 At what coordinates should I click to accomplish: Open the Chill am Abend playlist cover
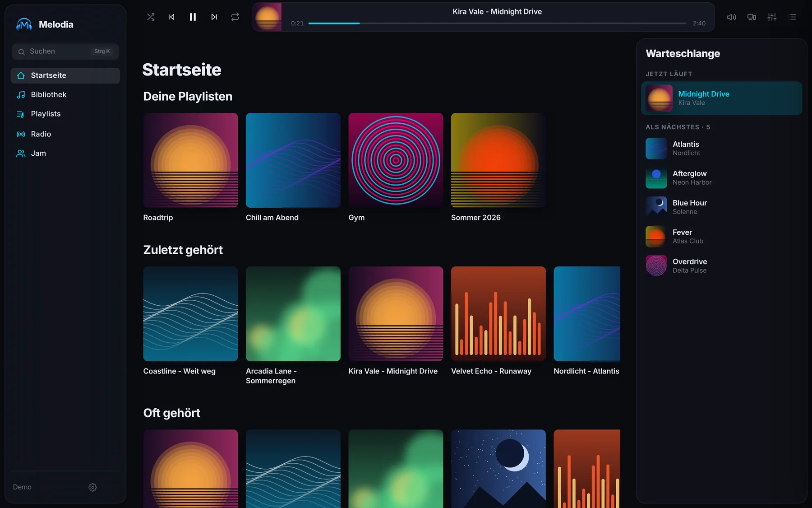[x=293, y=160]
